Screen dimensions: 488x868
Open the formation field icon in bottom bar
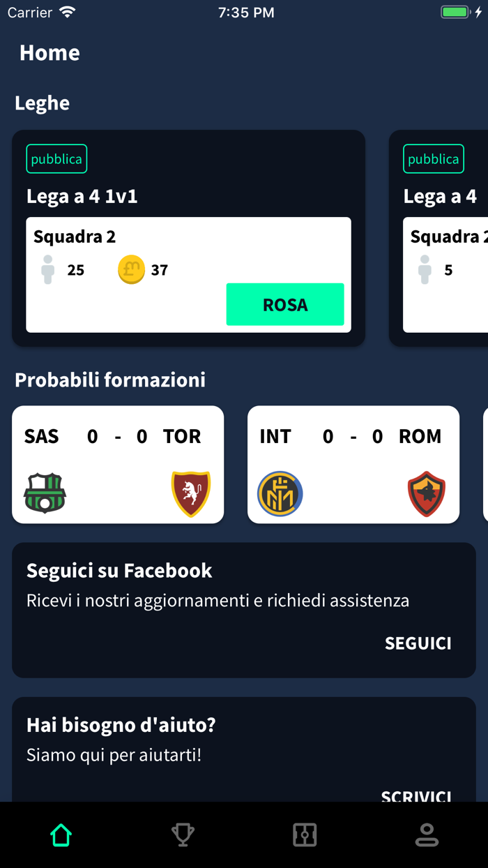[305, 834]
